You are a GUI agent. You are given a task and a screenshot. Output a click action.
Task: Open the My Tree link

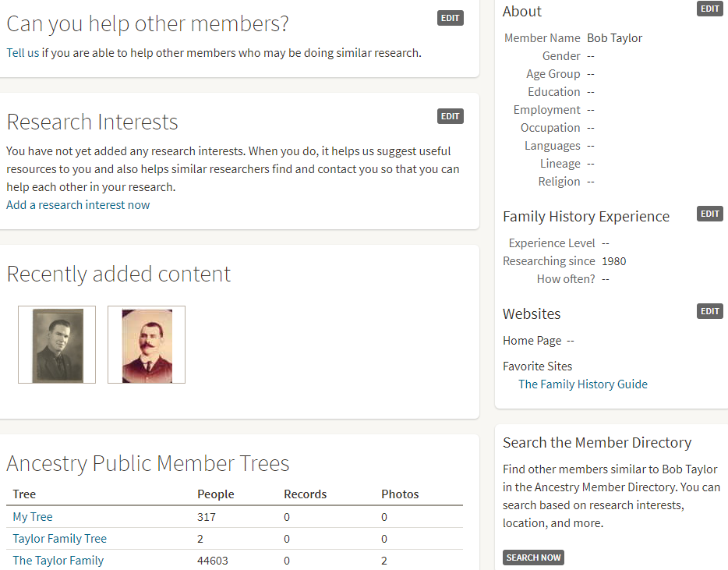click(x=33, y=517)
